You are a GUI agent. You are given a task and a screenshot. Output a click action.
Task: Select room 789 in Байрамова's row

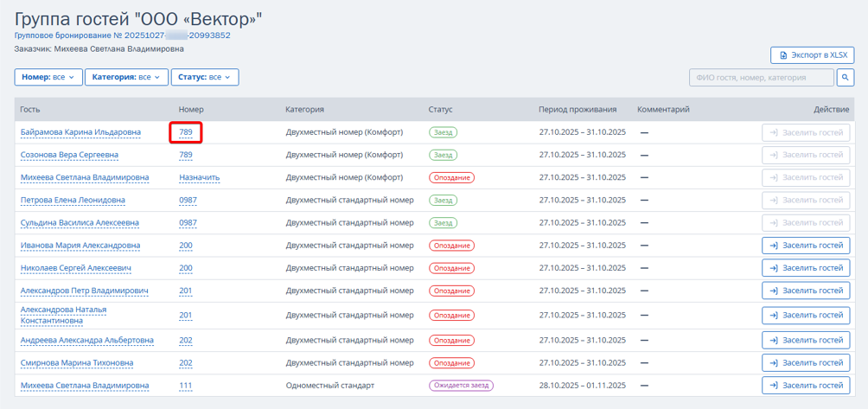point(186,132)
